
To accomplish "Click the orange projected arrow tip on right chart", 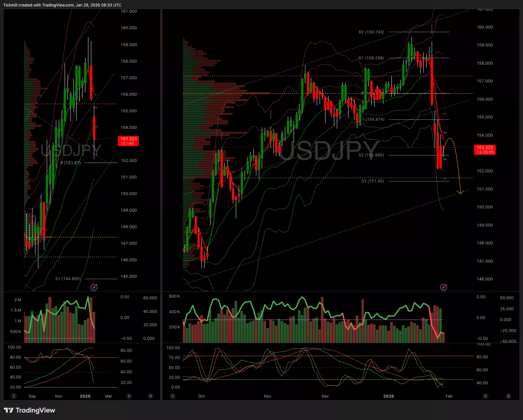I will (460, 193).
